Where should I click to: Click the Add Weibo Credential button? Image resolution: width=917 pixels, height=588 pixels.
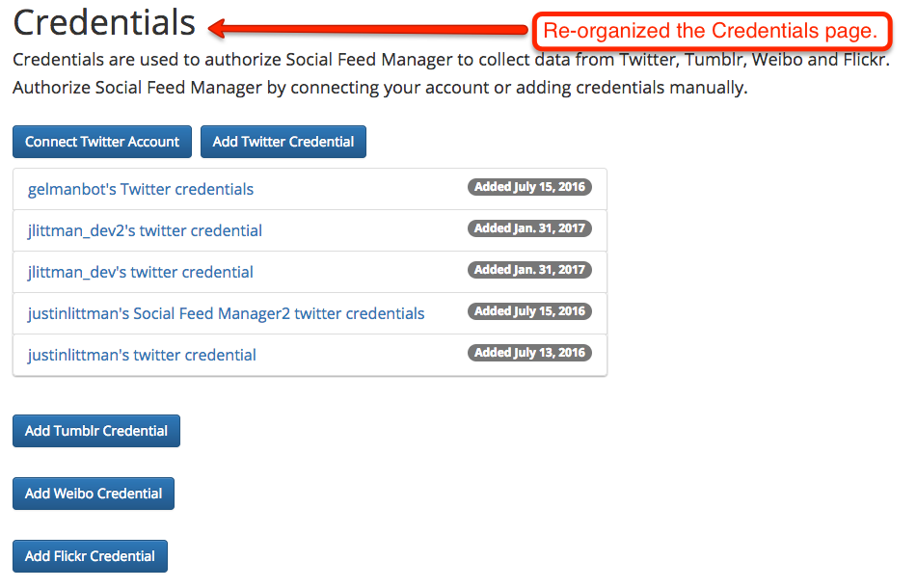(94, 494)
